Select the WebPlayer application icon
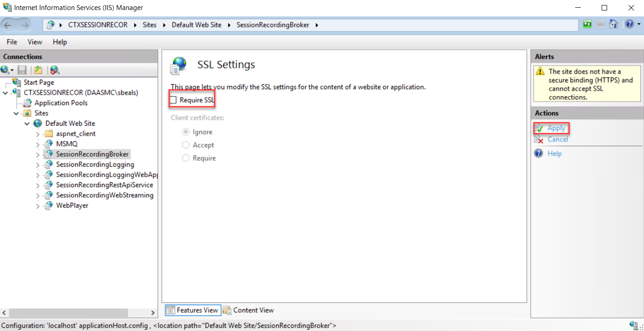 [x=49, y=205]
